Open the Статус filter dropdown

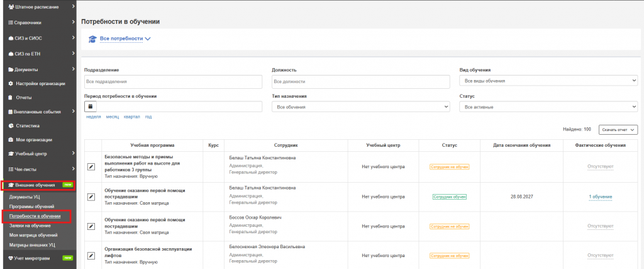[x=548, y=107]
